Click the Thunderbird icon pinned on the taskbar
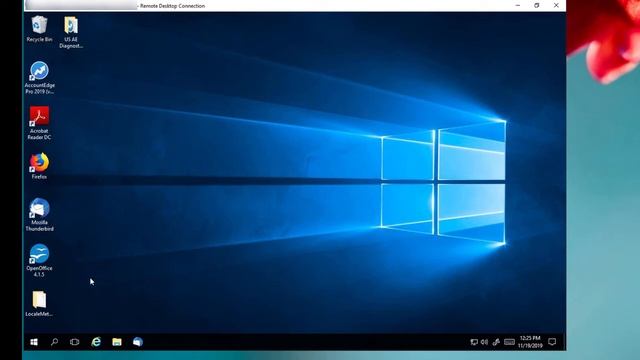 click(x=138, y=342)
